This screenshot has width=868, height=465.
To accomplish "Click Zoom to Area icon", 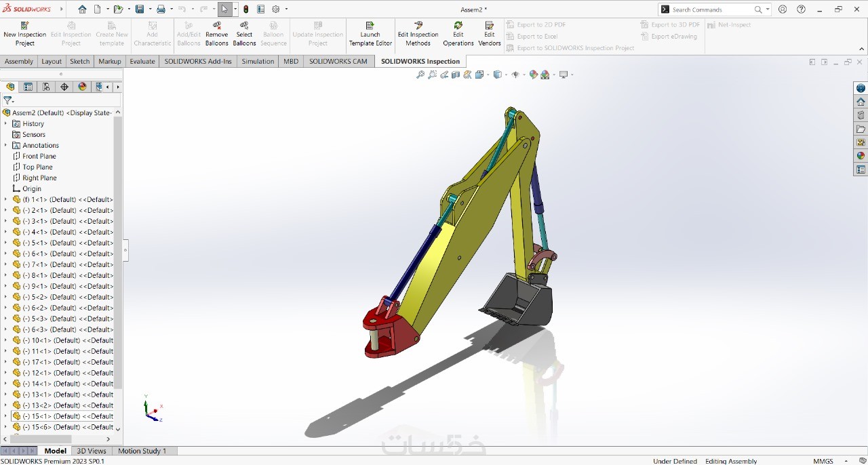I will (x=433, y=75).
